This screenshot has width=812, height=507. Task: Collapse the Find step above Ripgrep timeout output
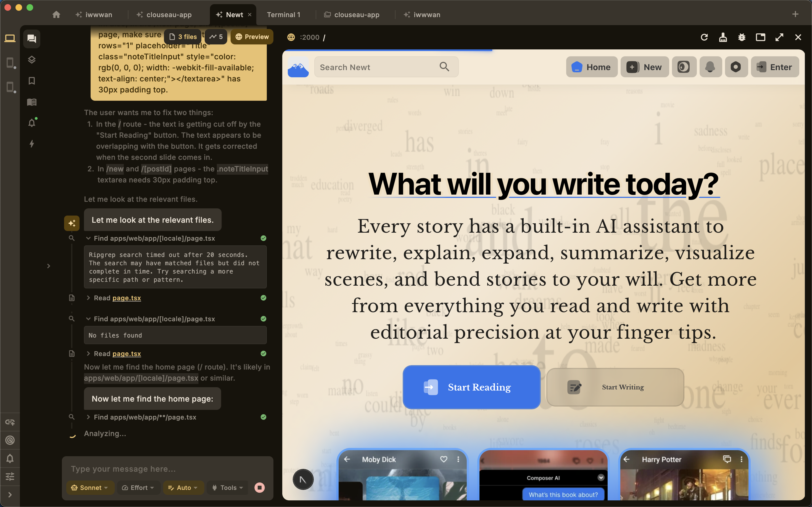88,238
